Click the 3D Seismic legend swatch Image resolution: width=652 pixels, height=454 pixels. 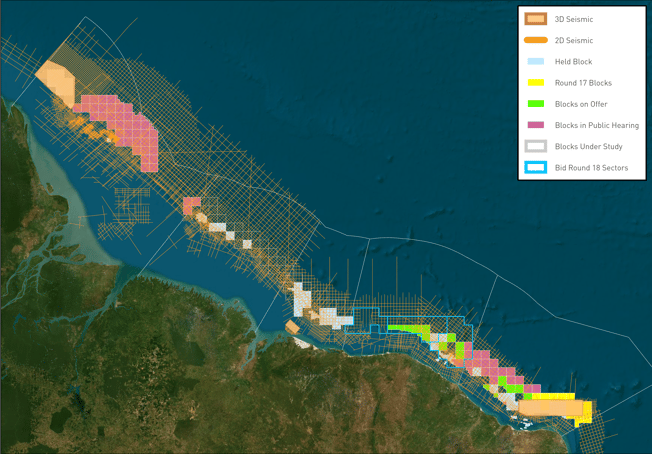point(536,19)
